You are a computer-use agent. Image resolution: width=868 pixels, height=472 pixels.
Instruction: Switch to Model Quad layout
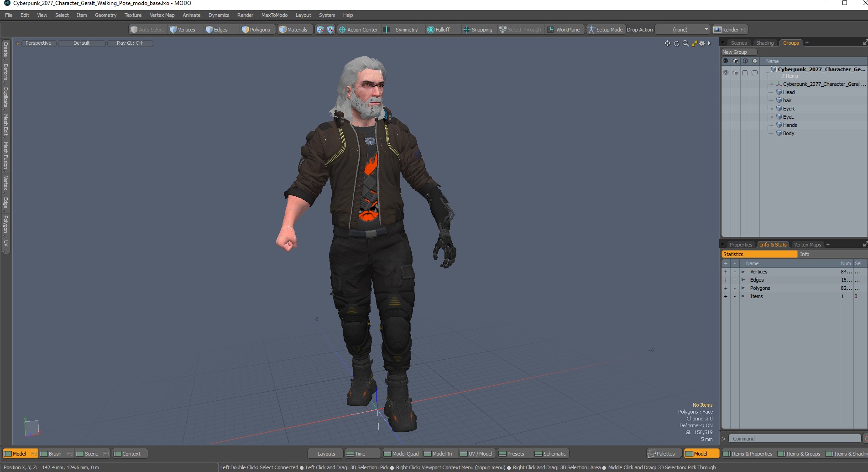(401, 454)
